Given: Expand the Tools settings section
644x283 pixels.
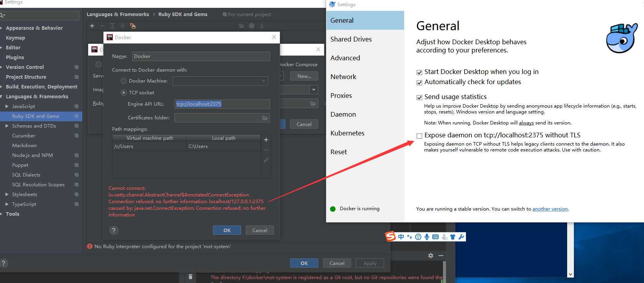Looking at the screenshot, I should (2, 214).
